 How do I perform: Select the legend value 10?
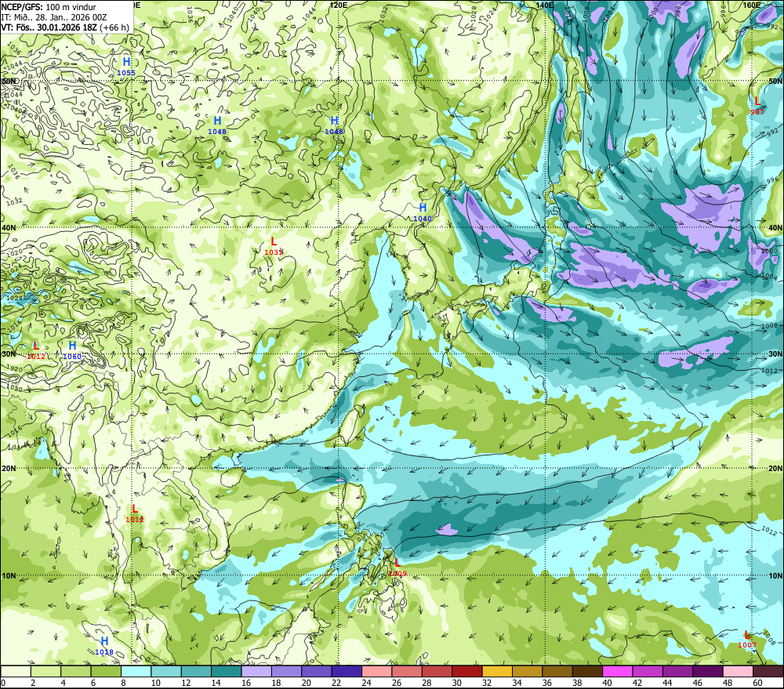(x=155, y=683)
